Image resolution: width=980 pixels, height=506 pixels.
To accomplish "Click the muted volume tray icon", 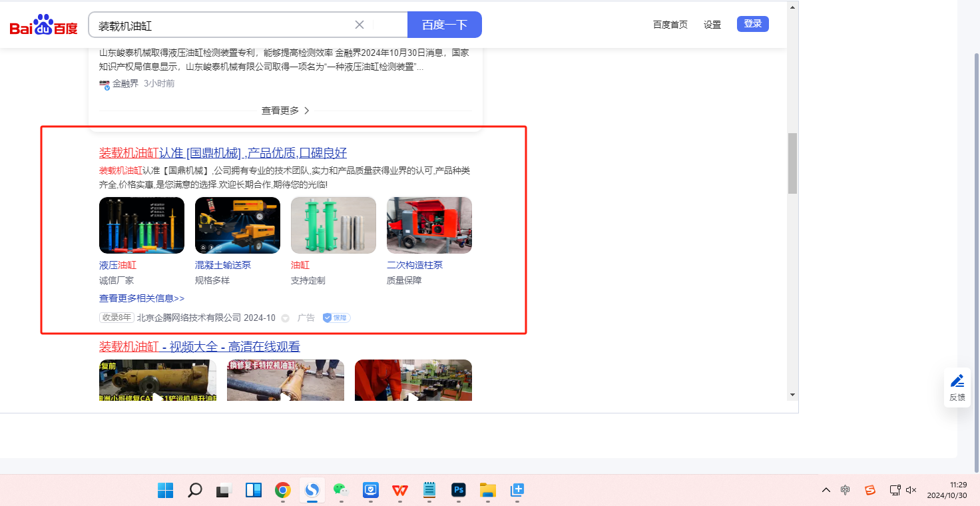I will (912, 490).
